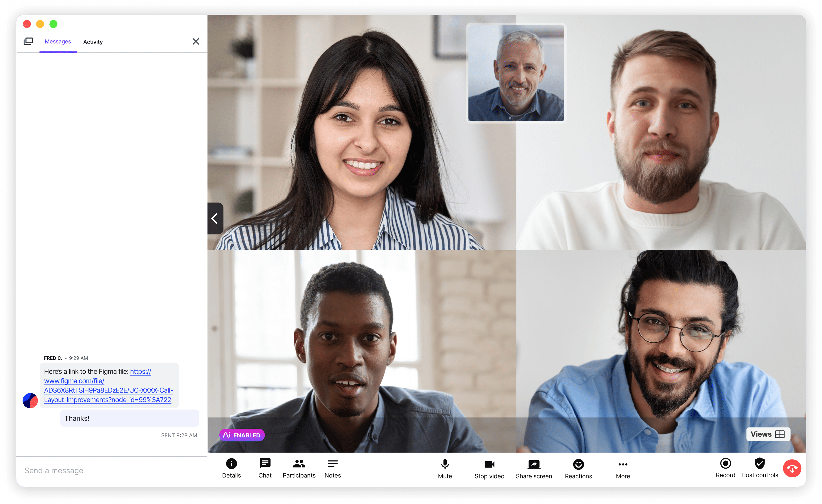
Task: Open the Details panel
Action: (x=231, y=468)
